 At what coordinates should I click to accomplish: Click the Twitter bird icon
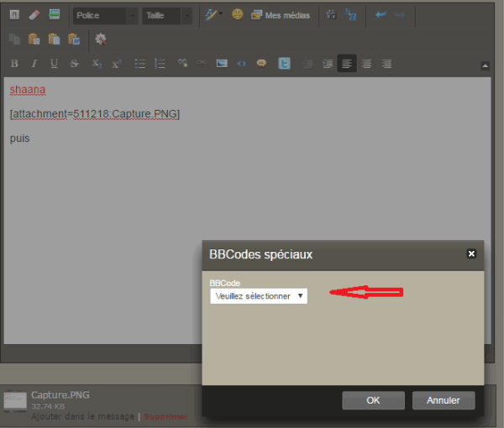coord(284,64)
